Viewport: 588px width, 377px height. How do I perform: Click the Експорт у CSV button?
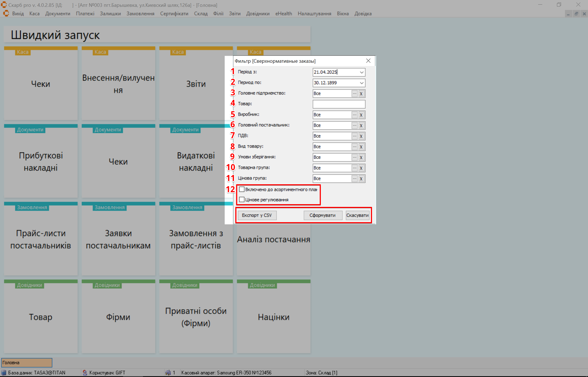point(257,215)
